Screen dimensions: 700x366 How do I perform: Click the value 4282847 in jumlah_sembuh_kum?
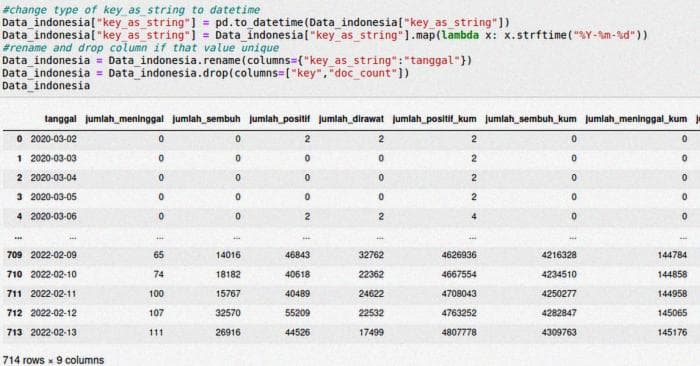pyautogui.click(x=559, y=313)
